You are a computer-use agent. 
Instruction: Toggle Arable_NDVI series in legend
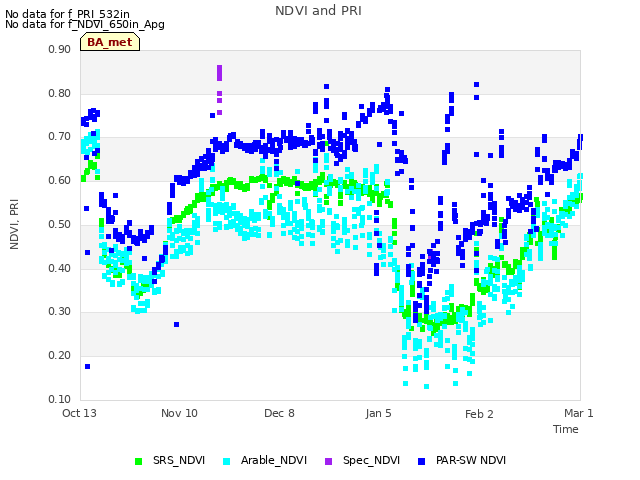click(x=265, y=460)
